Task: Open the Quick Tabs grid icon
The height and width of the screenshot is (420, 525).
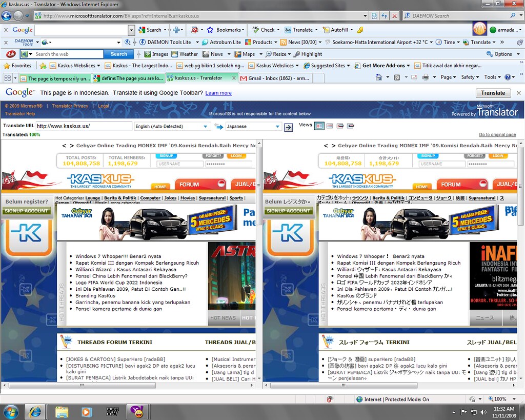Action: tap(7, 78)
